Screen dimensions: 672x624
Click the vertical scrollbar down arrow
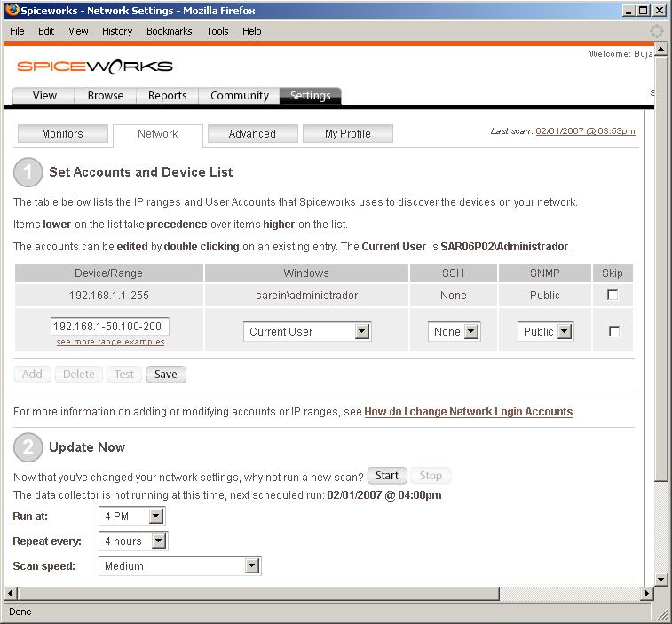(x=660, y=580)
